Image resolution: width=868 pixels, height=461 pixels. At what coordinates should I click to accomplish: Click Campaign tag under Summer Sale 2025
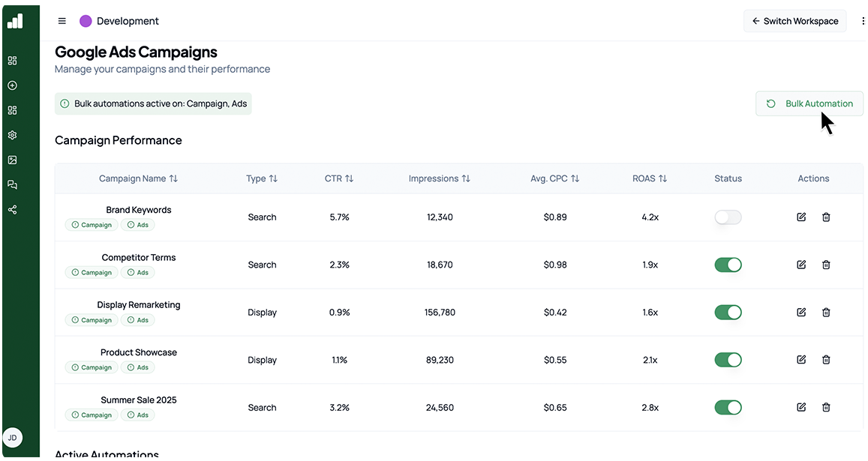92,415
